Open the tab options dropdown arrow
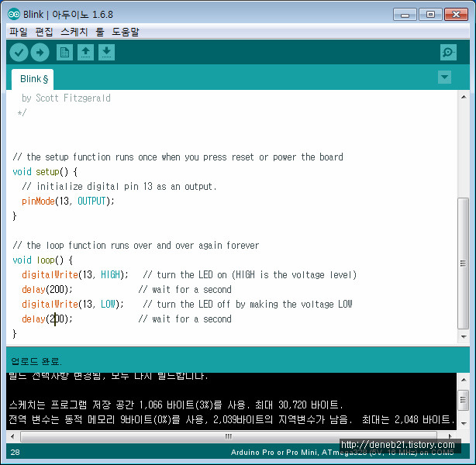Image resolution: width=476 pixels, height=465 pixels. [444, 77]
